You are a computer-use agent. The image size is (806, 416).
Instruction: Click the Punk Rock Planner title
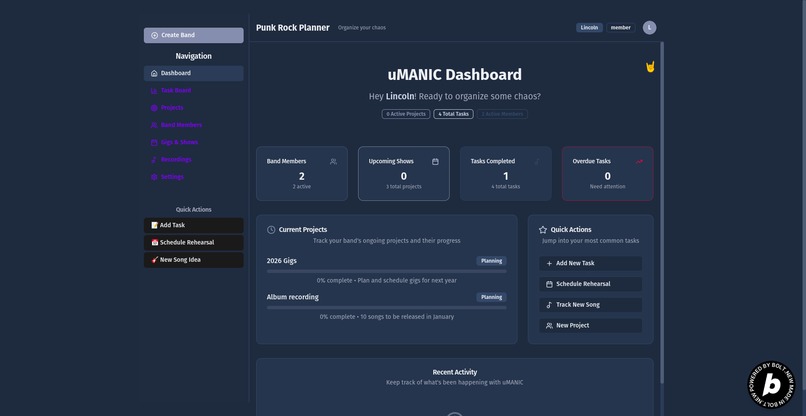point(293,28)
